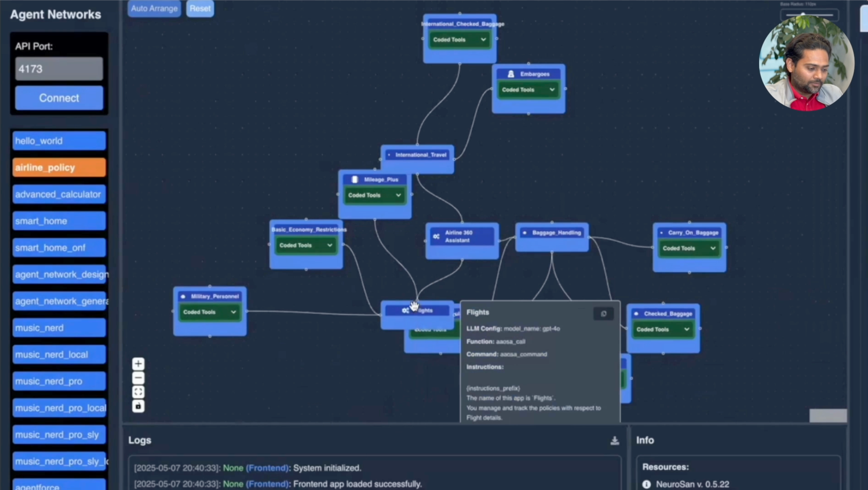
Task: Click the presenter webcam thumbnail
Action: [806, 63]
